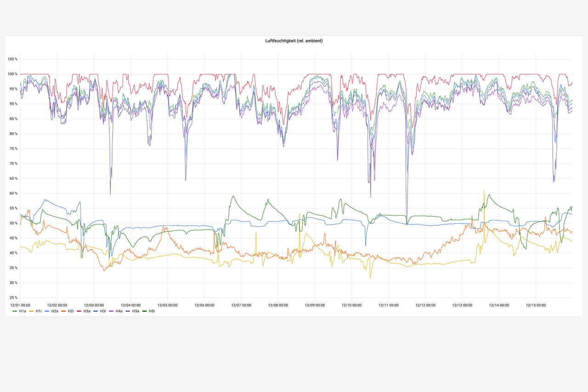Toggle the H5i series label in the legend
The width and height of the screenshot is (588, 392).
coord(152,311)
